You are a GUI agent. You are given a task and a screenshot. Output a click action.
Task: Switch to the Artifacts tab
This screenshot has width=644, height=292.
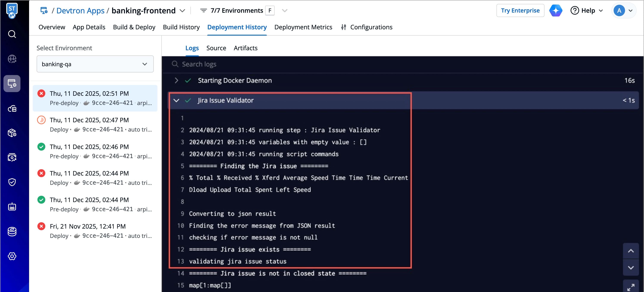245,48
